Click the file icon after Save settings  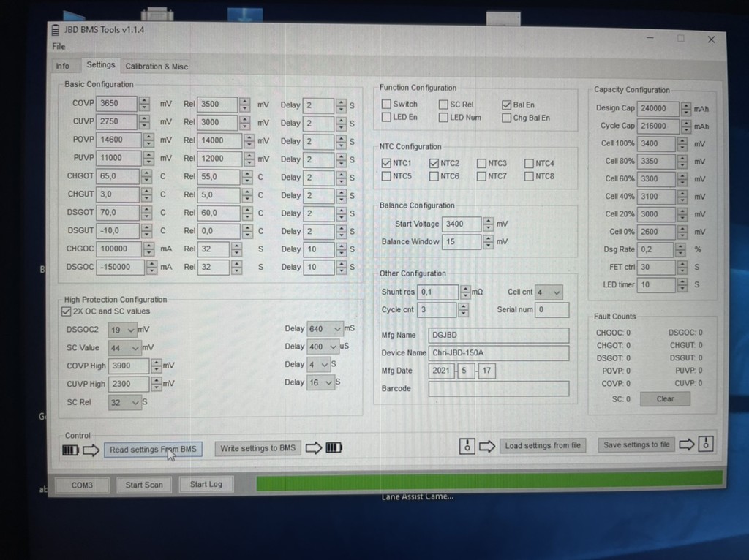(x=706, y=444)
